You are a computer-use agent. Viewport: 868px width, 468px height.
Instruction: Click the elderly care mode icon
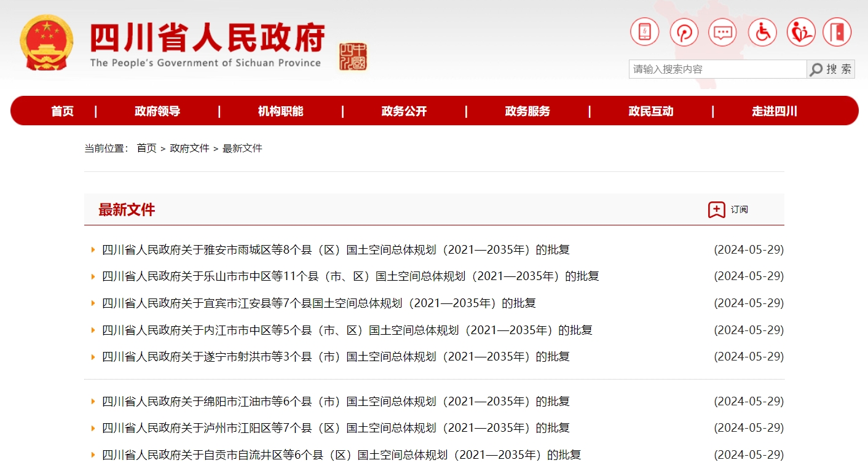coord(800,32)
